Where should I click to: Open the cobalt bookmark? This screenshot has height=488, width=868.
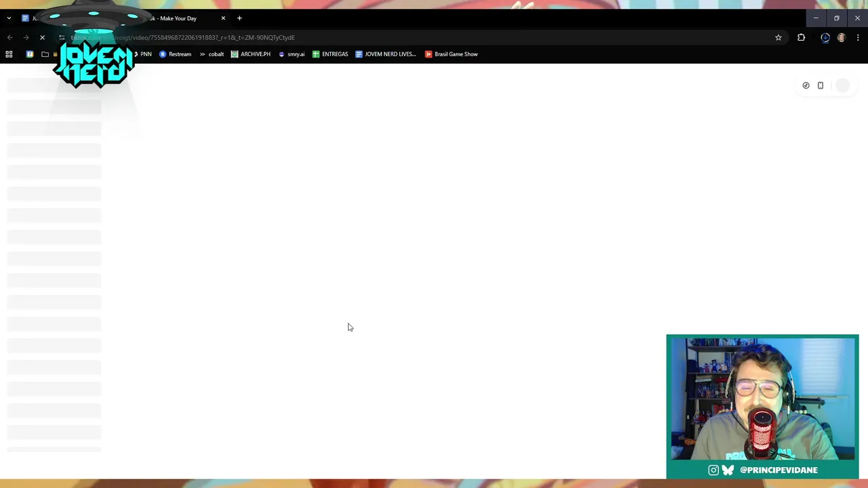click(x=212, y=54)
